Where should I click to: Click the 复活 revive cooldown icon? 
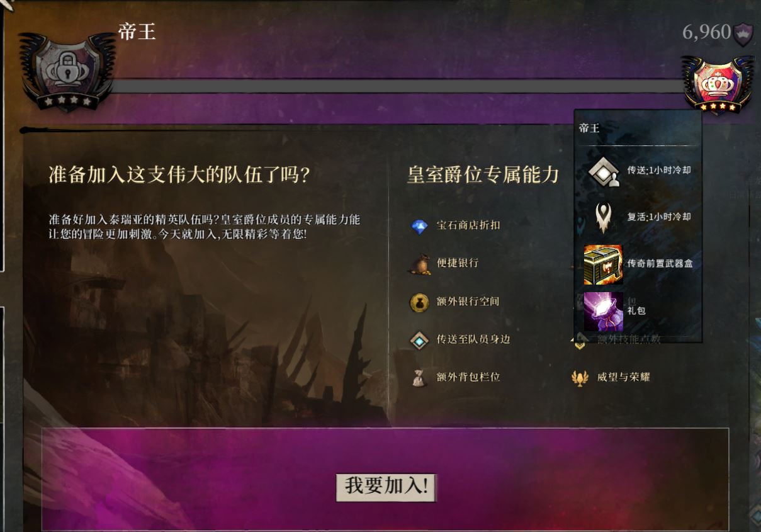coord(604,217)
